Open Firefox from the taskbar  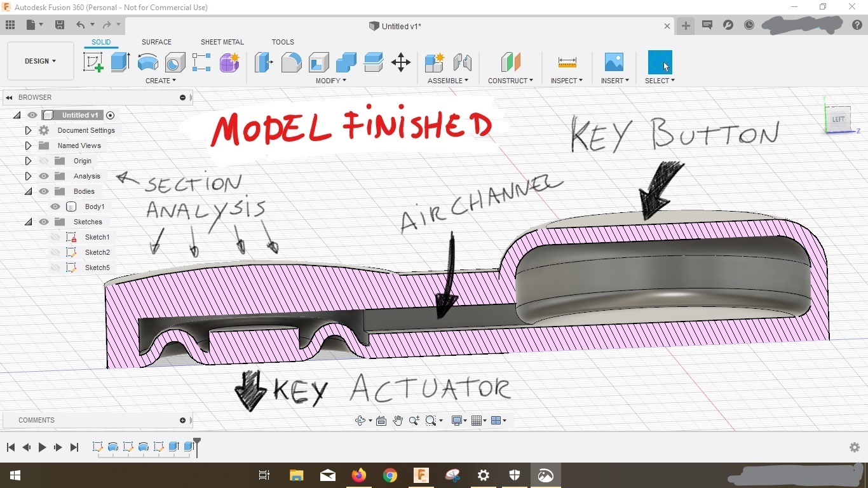[x=359, y=475]
